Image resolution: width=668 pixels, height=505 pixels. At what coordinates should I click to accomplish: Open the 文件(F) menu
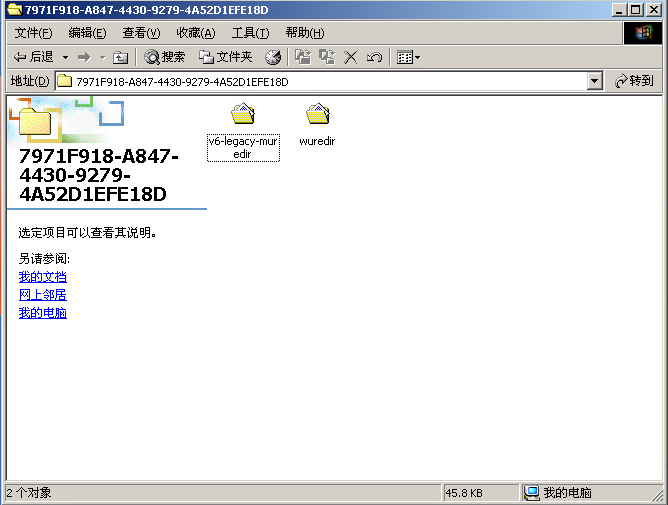click(33, 33)
